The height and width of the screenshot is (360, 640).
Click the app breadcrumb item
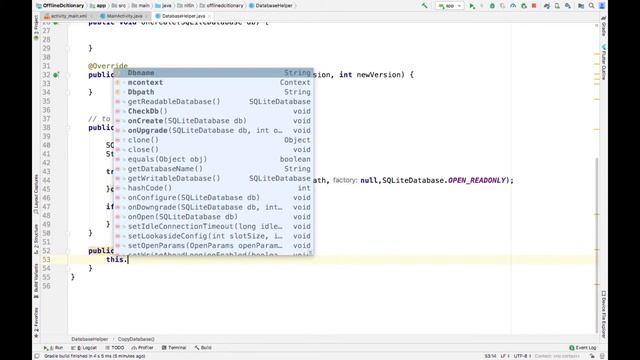point(98,6)
